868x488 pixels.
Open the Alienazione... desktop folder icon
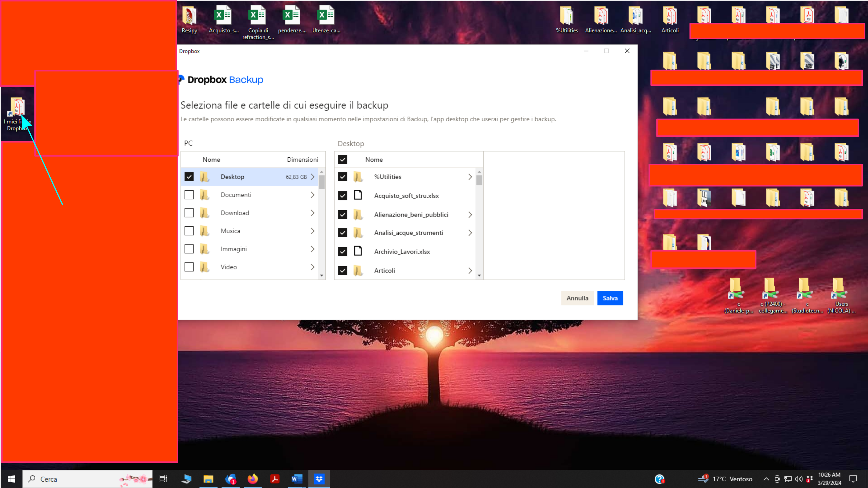pyautogui.click(x=601, y=20)
